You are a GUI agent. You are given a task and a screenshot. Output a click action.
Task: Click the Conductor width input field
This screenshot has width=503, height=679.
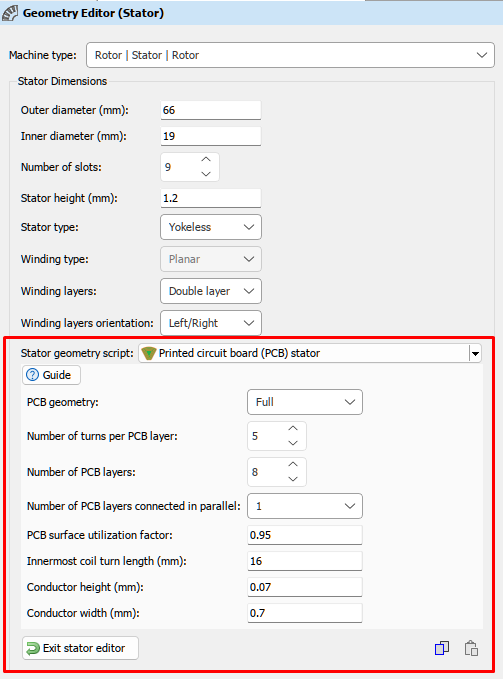click(x=305, y=613)
